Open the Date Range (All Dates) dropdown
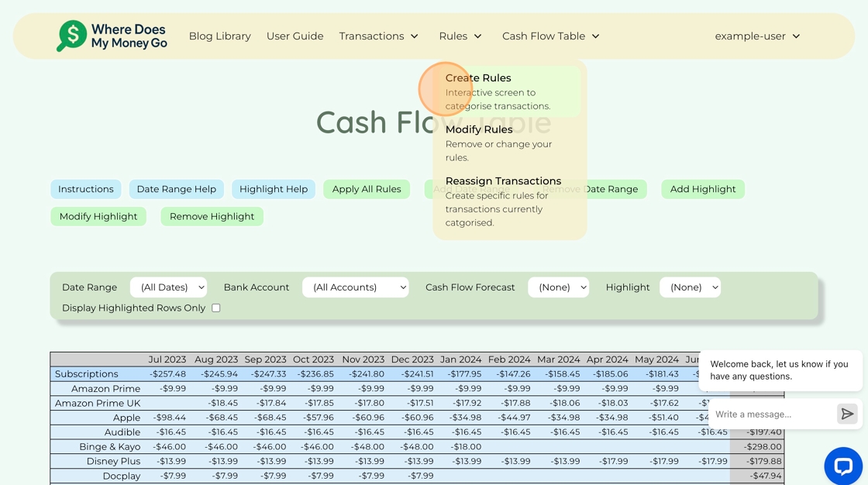 tap(168, 287)
